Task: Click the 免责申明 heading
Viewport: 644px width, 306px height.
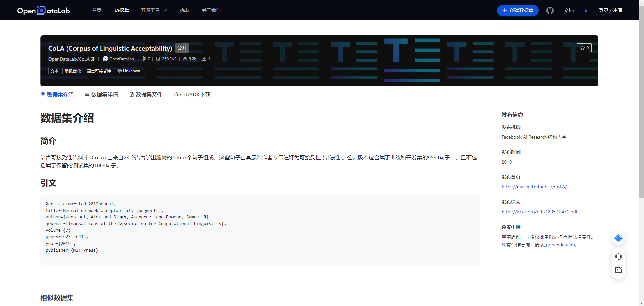Action: (x=511, y=227)
